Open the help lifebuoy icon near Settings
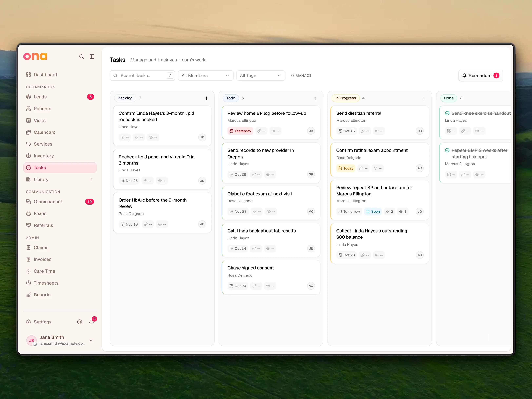The width and height of the screenshot is (532, 399). [x=80, y=322]
